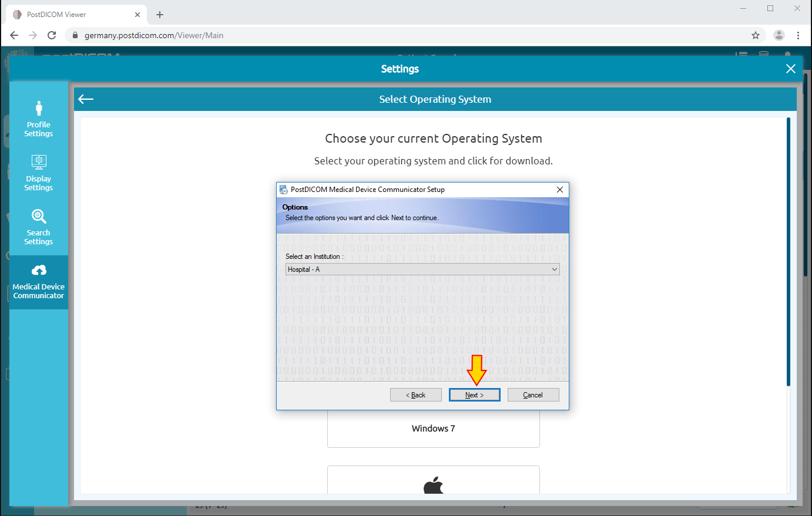Select Medical Device Communicator section

coord(39,282)
